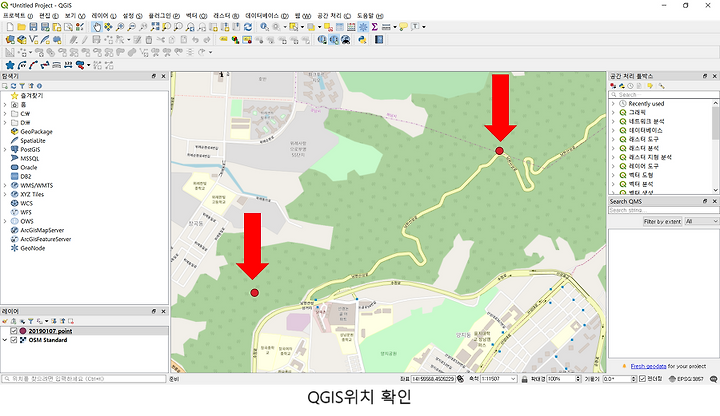The height and width of the screenshot is (416, 720).
Task: Click the blue star icon in bottom toolbar
Action: pos(10,65)
